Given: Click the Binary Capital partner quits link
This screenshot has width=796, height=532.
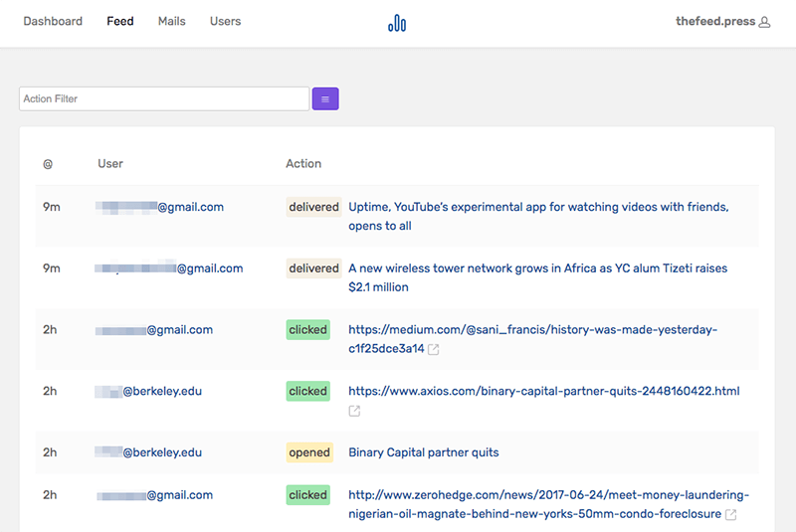Looking at the screenshot, I should (x=423, y=452).
